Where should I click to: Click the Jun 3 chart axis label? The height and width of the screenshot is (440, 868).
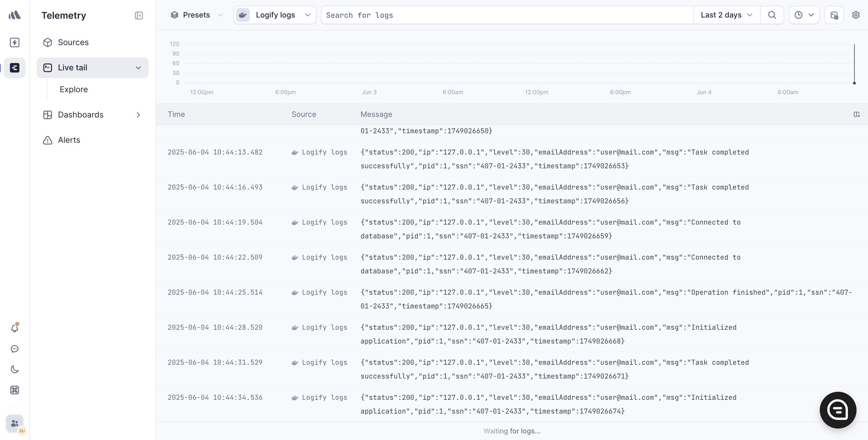(369, 92)
